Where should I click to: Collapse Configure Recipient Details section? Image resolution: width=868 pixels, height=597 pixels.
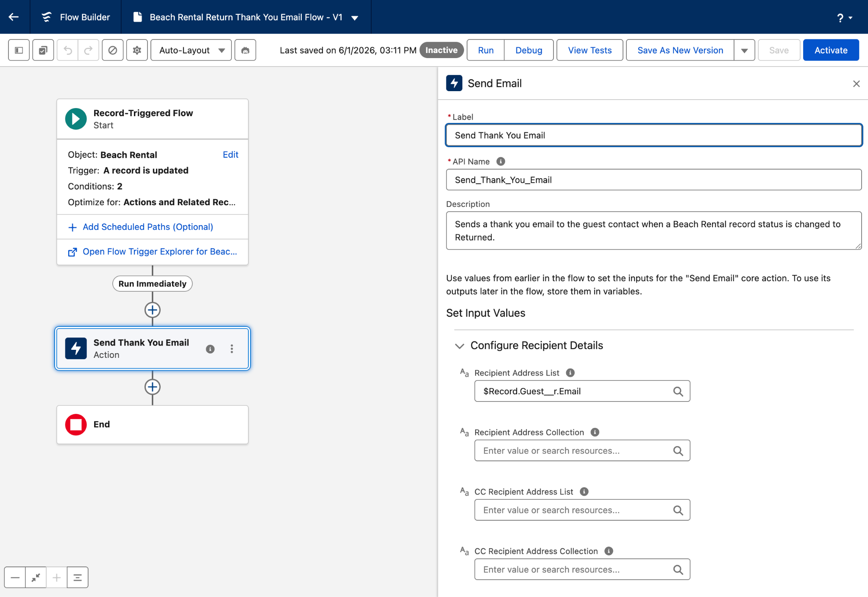pos(459,346)
